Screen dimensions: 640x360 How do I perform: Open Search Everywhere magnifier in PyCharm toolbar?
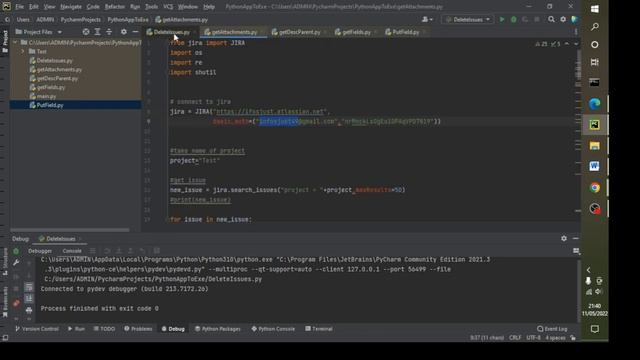click(x=551, y=19)
